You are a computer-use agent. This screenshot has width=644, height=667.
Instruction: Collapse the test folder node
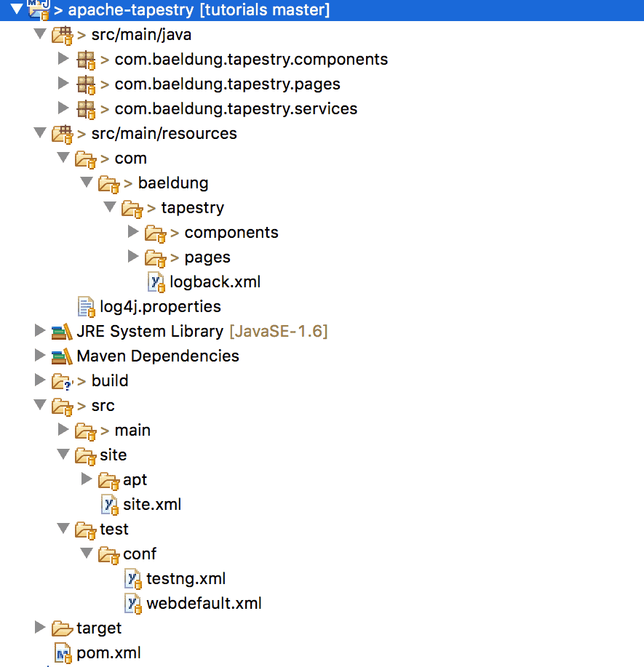[63, 528]
